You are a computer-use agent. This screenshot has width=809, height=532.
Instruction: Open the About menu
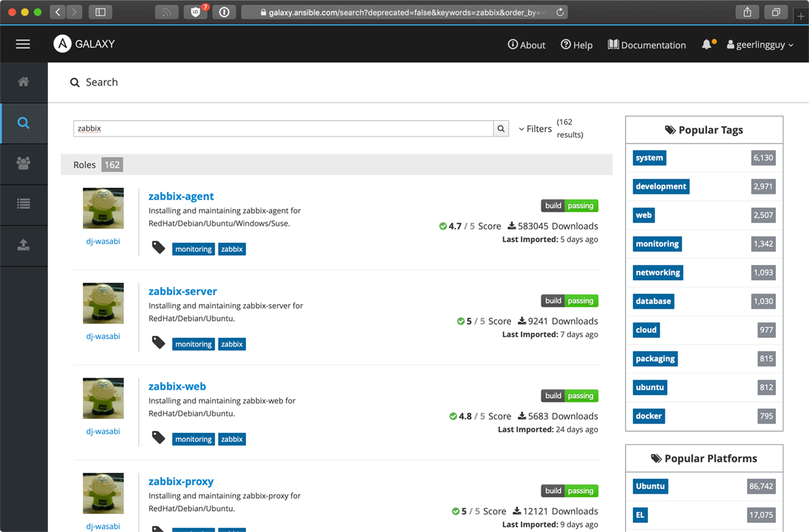coord(527,45)
